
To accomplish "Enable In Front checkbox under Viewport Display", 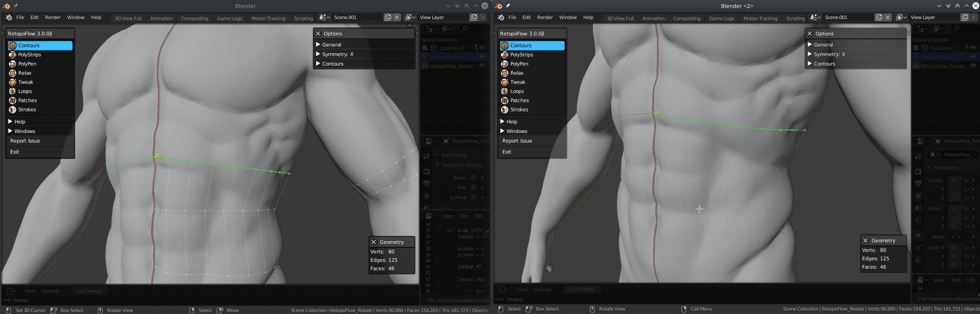I will point(473,197).
